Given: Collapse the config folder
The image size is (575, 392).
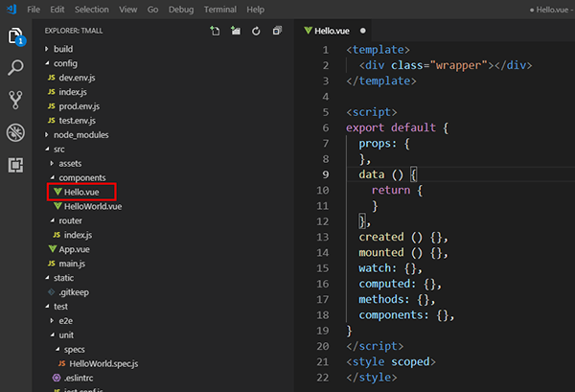Looking at the screenshot, I should tap(65, 63).
